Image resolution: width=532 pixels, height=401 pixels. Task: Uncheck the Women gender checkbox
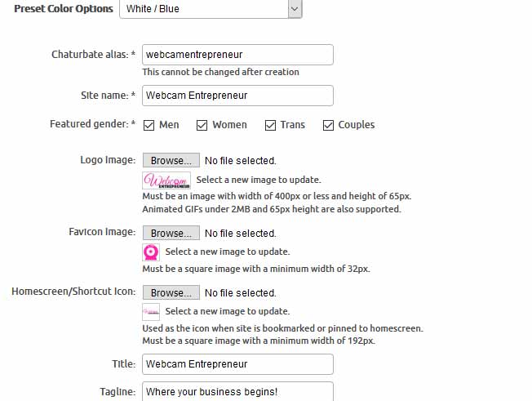[x=202, y=125]
